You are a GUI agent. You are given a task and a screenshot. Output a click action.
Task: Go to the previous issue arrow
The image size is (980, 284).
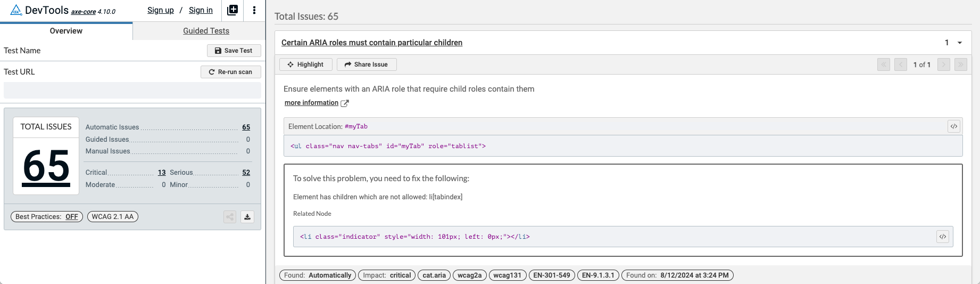[x=901, y=64]
